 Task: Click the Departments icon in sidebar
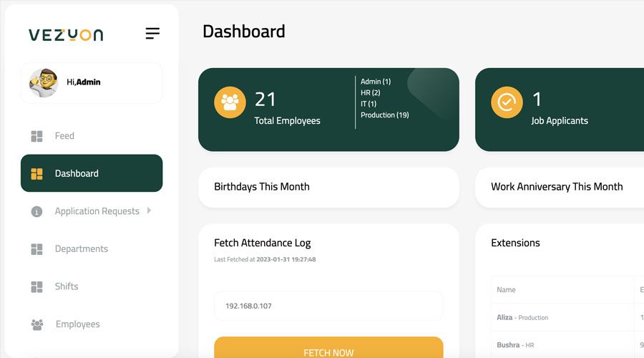(37, 249)
